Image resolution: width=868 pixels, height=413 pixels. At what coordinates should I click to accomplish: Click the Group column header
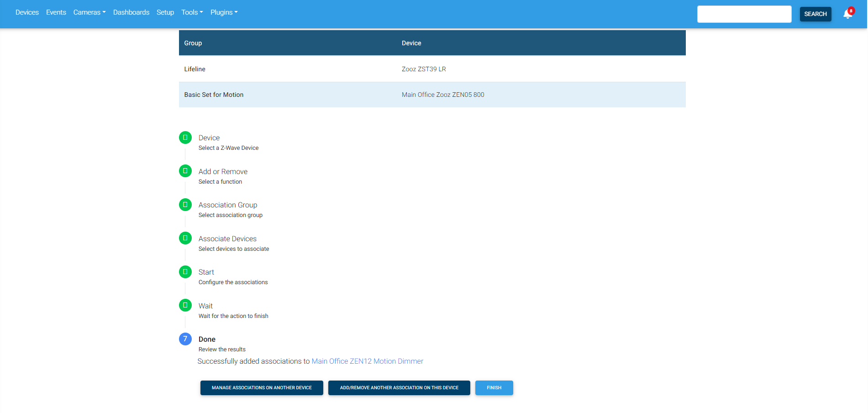point(193,43)
